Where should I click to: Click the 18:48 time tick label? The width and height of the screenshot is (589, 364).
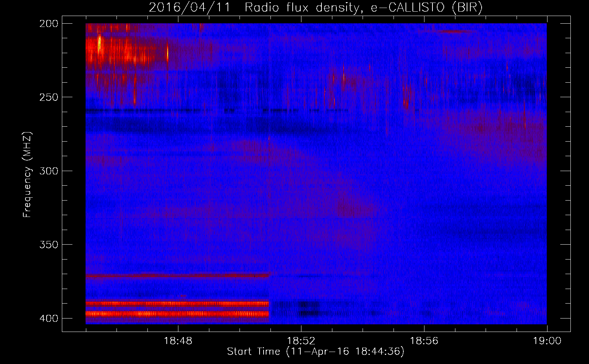click(x=178, y=341)
